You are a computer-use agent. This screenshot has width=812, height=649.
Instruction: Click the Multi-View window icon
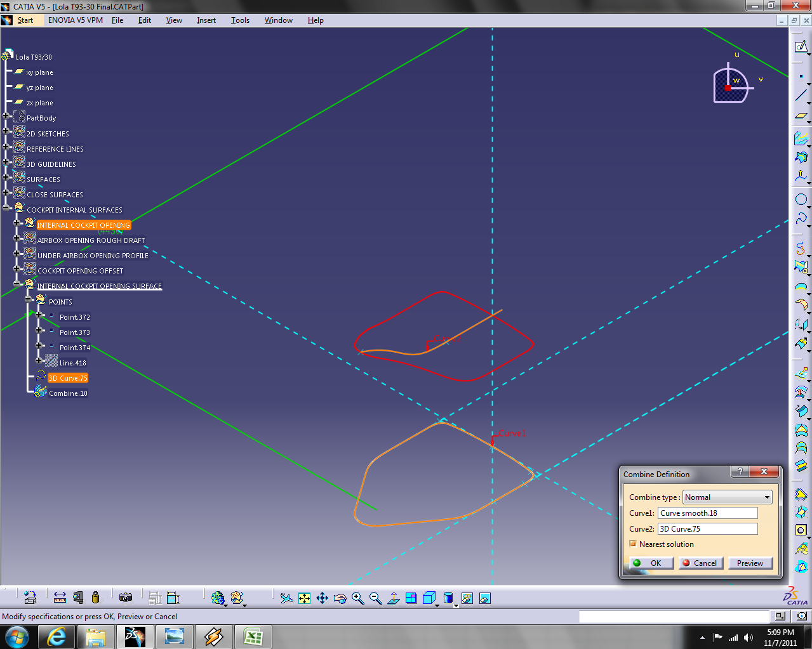pos(411,598)
